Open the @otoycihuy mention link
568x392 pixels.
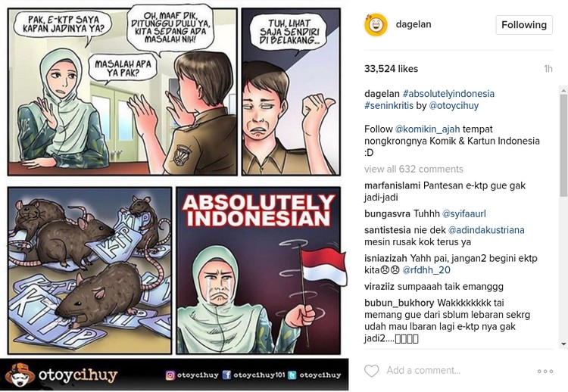point(454,106)
